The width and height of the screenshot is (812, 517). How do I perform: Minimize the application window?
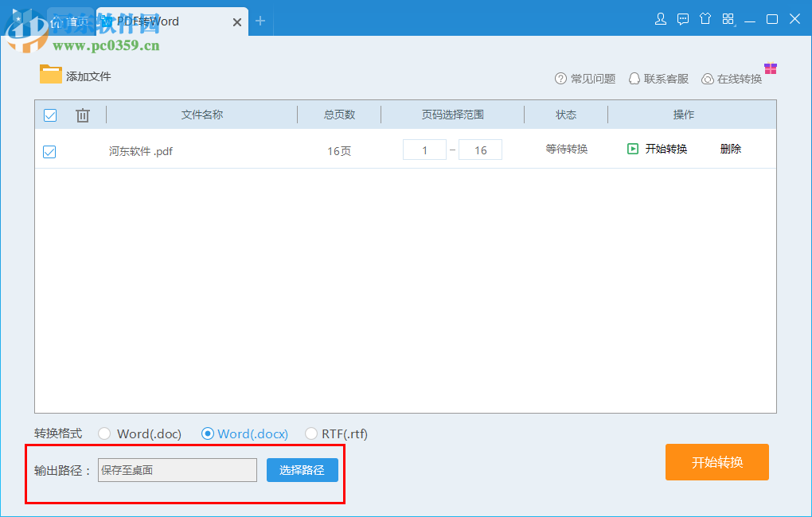750,20
